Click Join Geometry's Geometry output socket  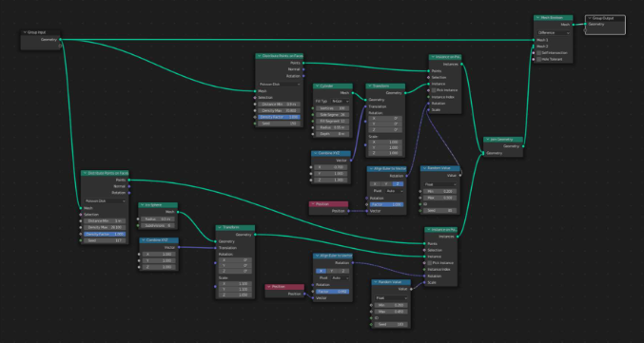pos(523,146)
